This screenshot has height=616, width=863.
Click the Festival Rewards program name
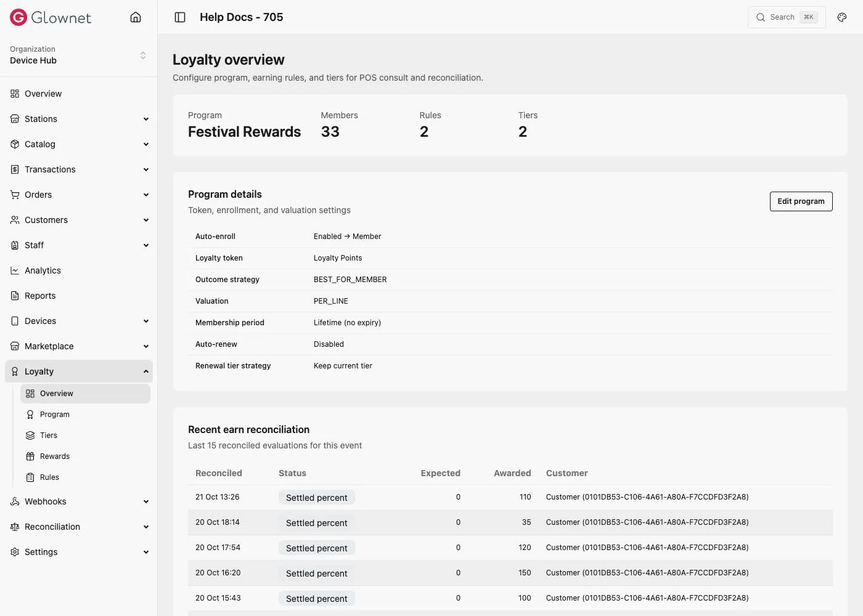245,132
